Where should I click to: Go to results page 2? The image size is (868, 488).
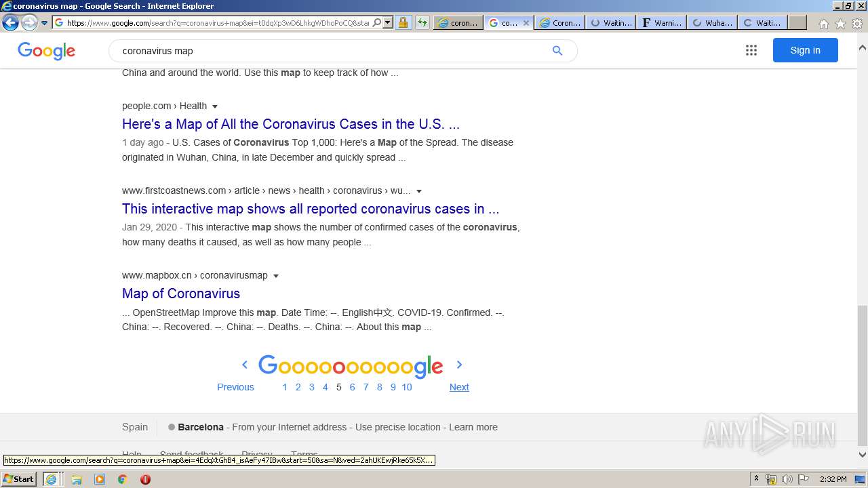point(298,387)
